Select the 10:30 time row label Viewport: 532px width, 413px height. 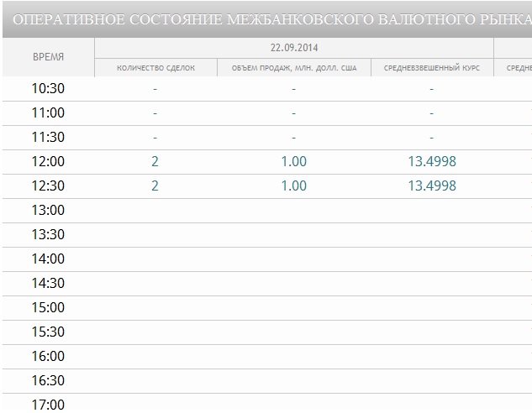coord(48,88)
